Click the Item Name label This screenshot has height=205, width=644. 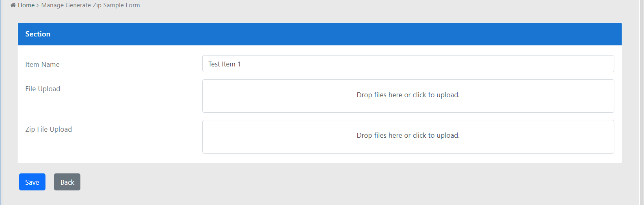click(42, 64)
